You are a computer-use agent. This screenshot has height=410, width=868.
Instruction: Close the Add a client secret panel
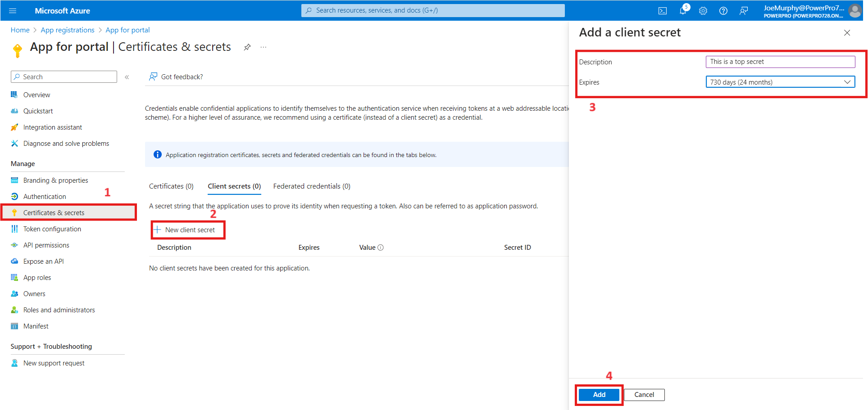tap(847, 33)
